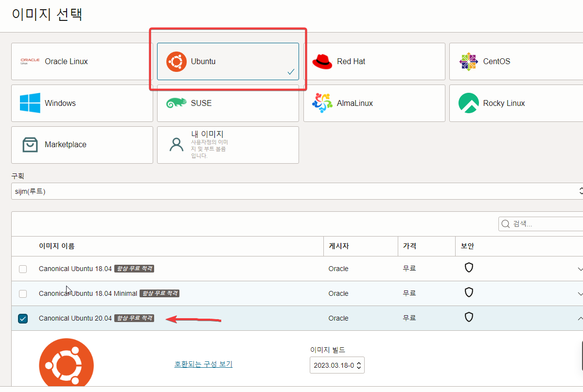583x392 pixels.
Task: Expand the Canonical Ubuntu 18.04 row chevron
Action: click(x=580, y=269)
